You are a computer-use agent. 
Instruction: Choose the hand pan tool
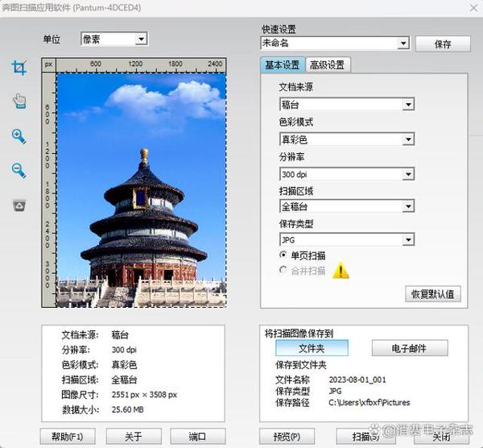coord(19,102)
